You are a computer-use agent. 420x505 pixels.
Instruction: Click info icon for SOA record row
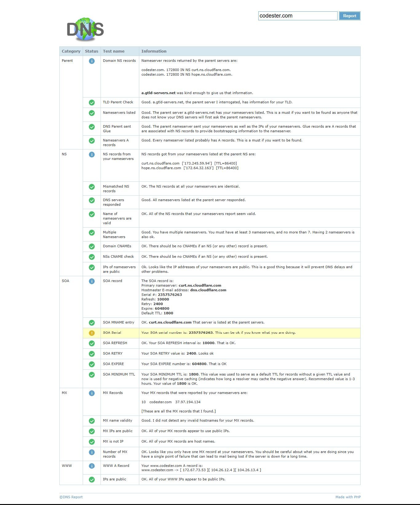(92, 281)
